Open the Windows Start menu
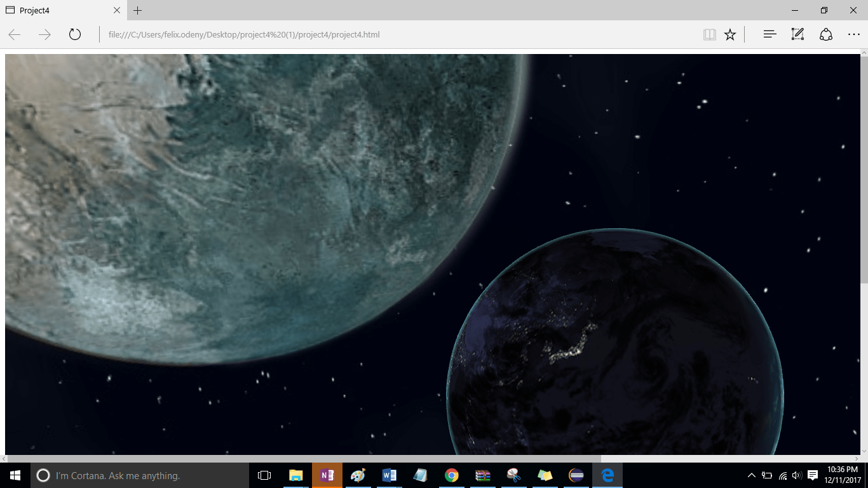This screenshot has height=488, width=868. (x=15, y=475)
